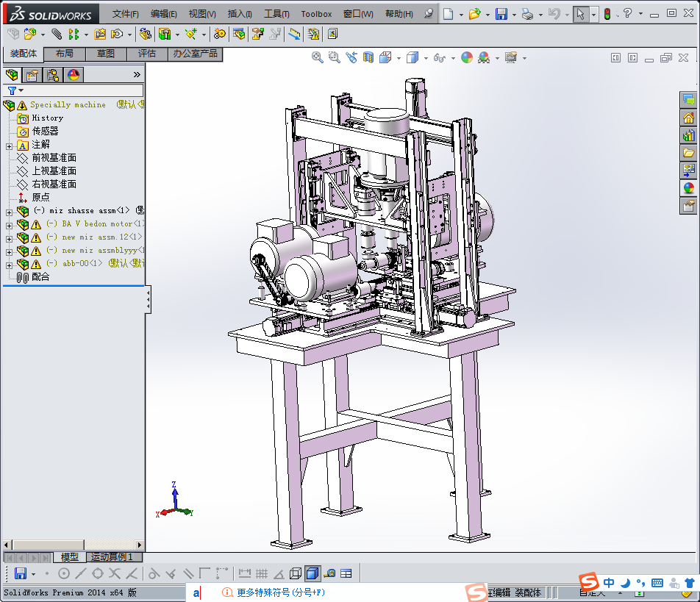Click the 运动算例1 motion study tab
This screenshot has width=700, height=602.
112,557
